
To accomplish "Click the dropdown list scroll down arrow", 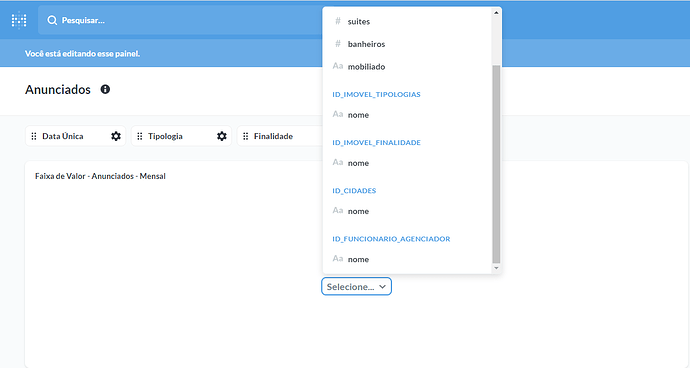I will 496,268.
